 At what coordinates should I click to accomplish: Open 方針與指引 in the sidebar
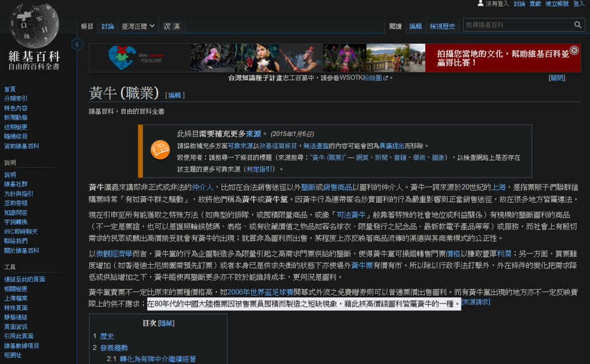pos(19,194)
